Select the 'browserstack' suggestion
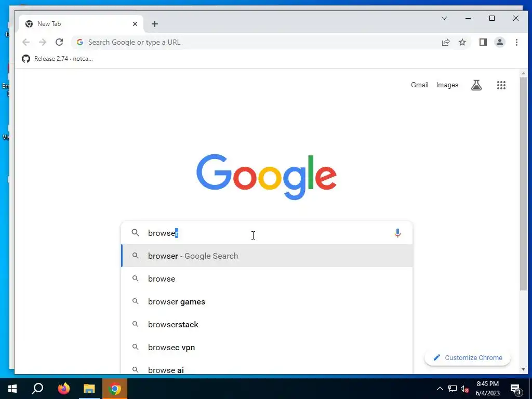This screenshot has height=399, width=532. pyautogui.click(x=267, y=324)
